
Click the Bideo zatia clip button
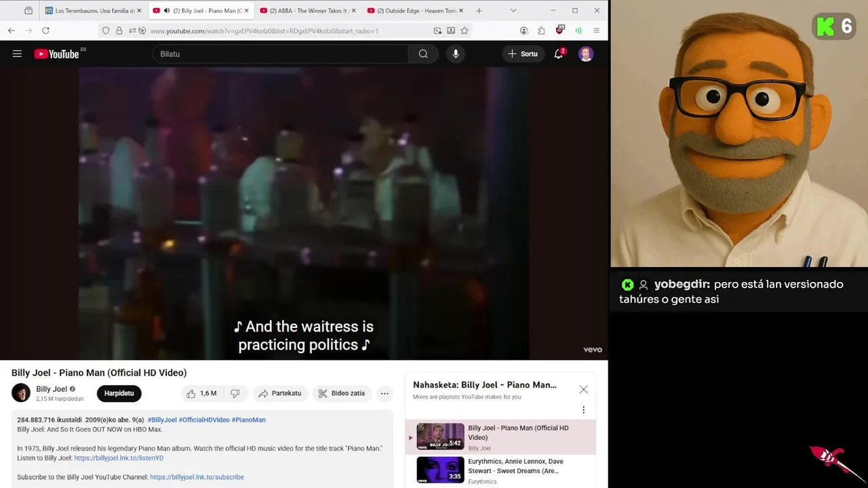[342, 393]
